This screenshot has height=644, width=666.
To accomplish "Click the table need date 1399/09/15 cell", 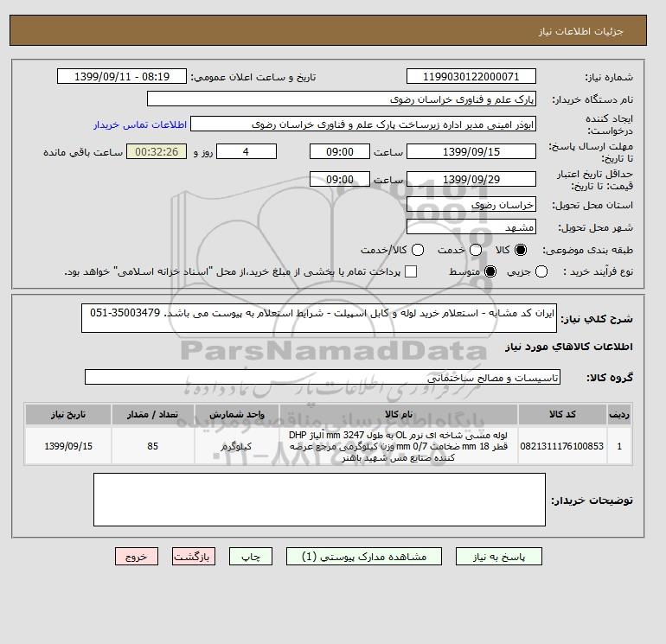I will point(68,446).
